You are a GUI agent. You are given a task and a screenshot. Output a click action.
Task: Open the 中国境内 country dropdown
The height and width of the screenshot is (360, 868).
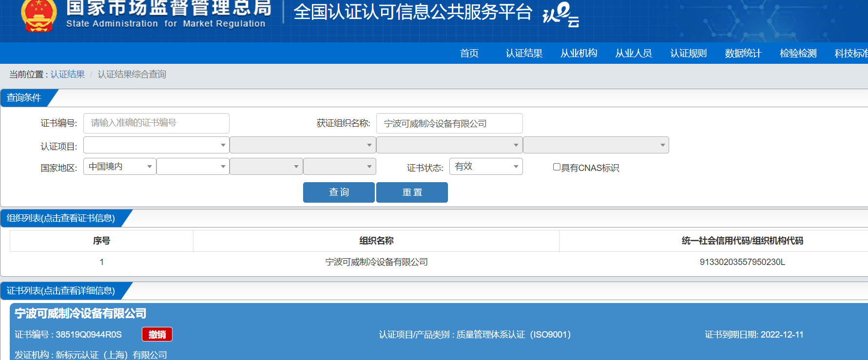tap(120, 167)
